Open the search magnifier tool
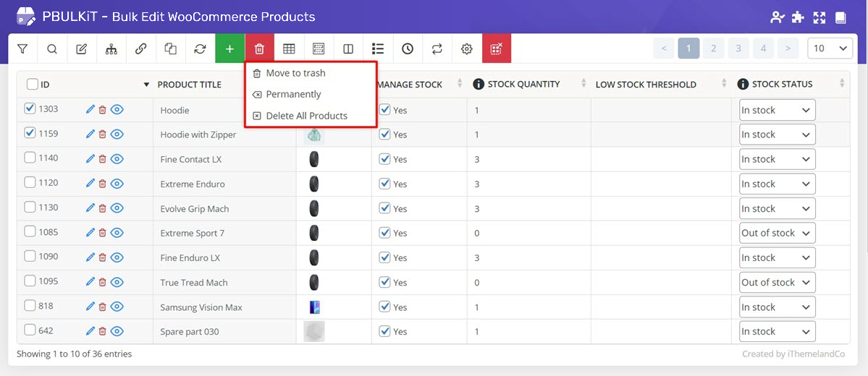Viewport: 868px width, 376px height. point(52,48)
